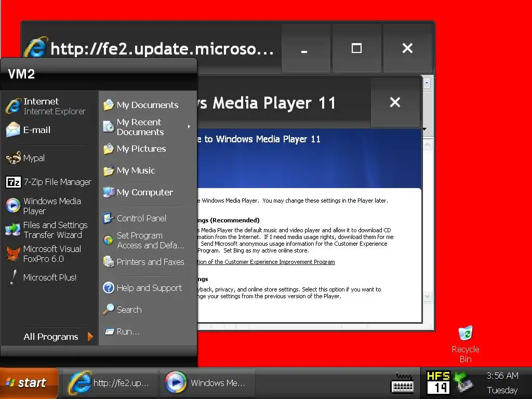The height and width of the screenshot is (399, 532).
Task: Click the start button
Action: coord(29,383)
